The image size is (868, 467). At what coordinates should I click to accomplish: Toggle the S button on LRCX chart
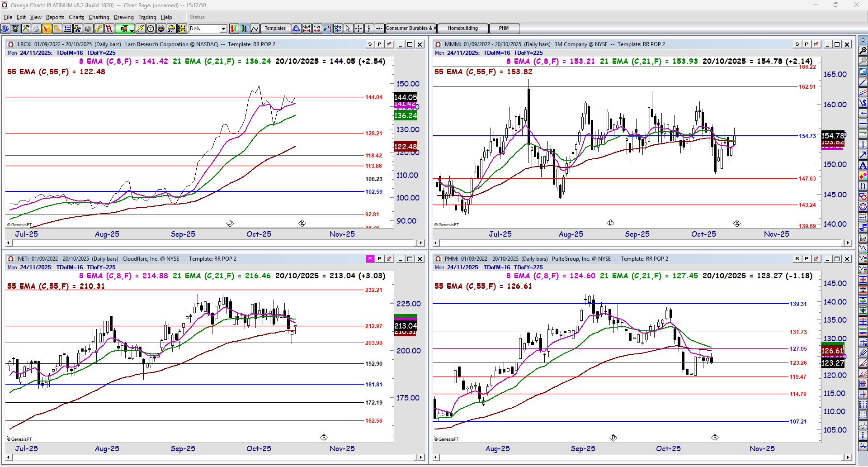coord(370,44)
